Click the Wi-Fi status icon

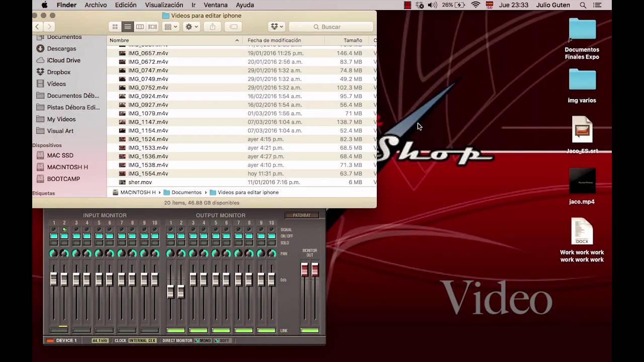475,5
